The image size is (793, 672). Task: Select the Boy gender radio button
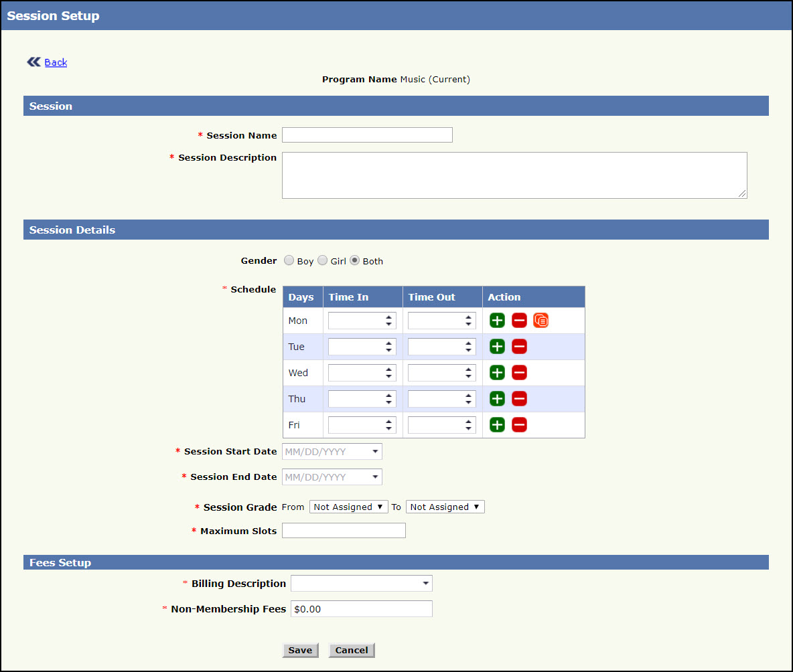289,260
